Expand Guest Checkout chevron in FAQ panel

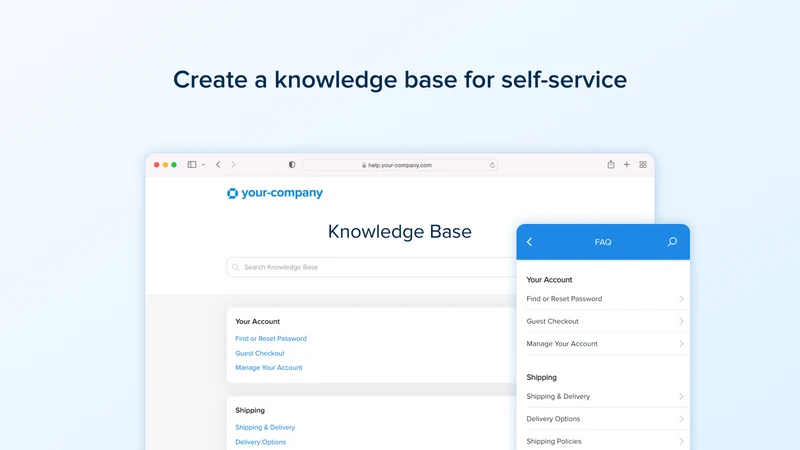click(681, 321)
